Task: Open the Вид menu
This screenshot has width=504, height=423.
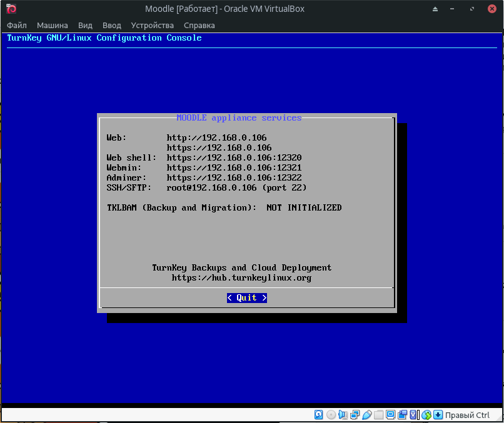Action: [85, 26]
